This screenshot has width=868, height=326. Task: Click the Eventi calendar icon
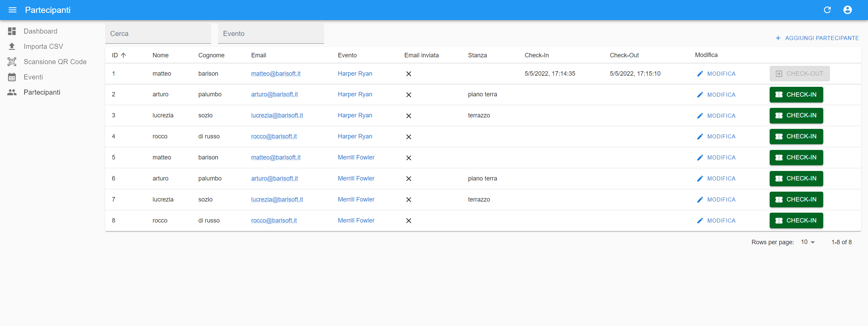pos(12,77)
